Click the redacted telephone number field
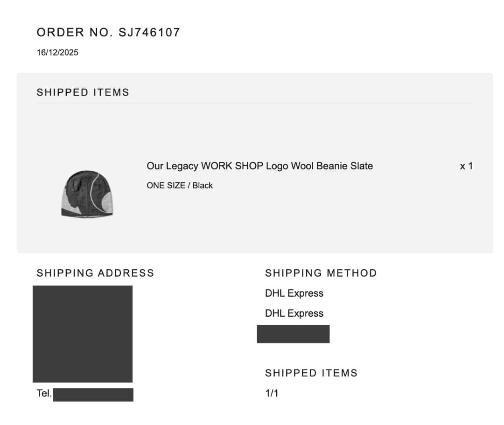 coord(93,395)
